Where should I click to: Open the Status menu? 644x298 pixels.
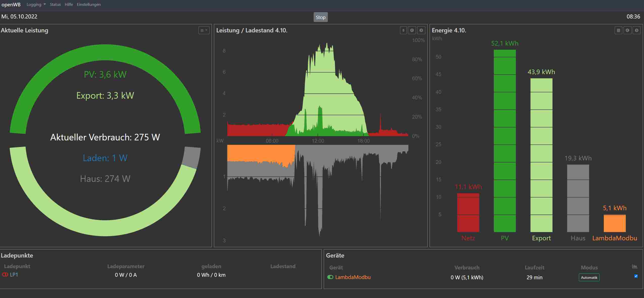coord(55,4)
